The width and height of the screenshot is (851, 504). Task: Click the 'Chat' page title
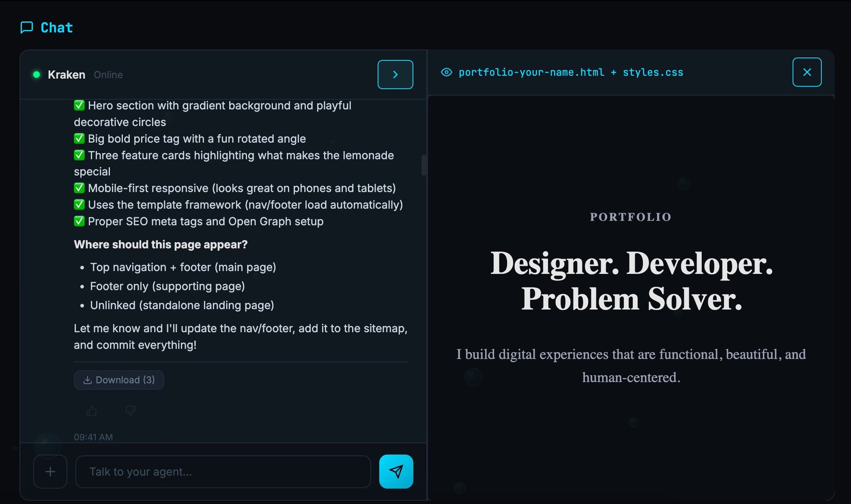(x=57, y=27)
